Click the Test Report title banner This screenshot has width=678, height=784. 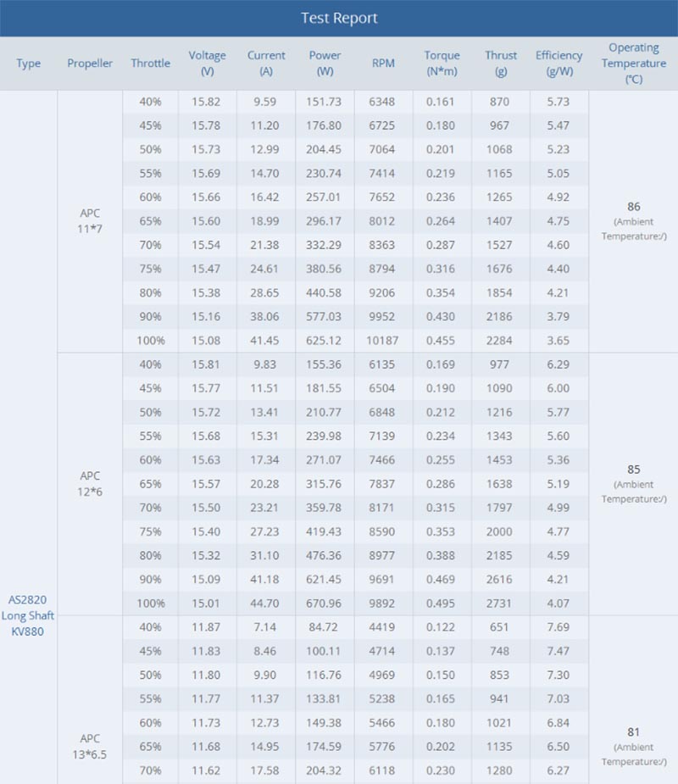(x=339, y=18)
